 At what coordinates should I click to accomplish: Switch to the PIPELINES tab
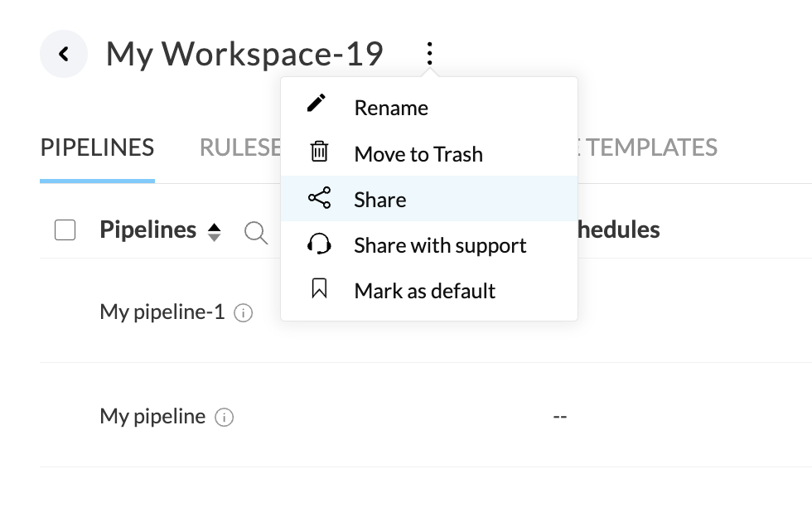(97, 147)
